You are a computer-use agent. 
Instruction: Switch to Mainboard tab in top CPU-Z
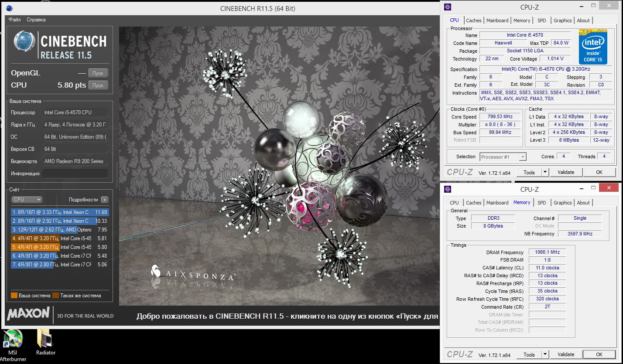point(497,20)
